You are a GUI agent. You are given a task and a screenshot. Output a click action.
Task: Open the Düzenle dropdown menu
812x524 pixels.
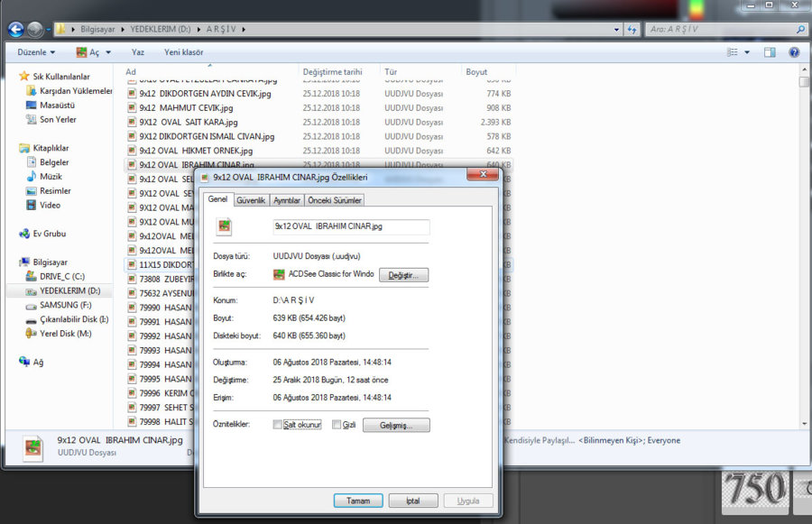[x=36, y=52]
